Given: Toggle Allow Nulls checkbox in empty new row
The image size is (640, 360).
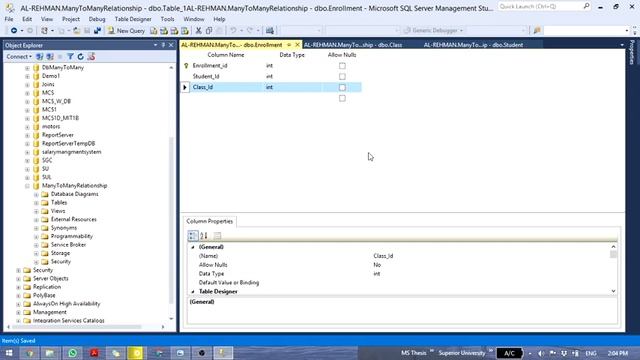Looking at the screenshot, I should tap(342, 98).
